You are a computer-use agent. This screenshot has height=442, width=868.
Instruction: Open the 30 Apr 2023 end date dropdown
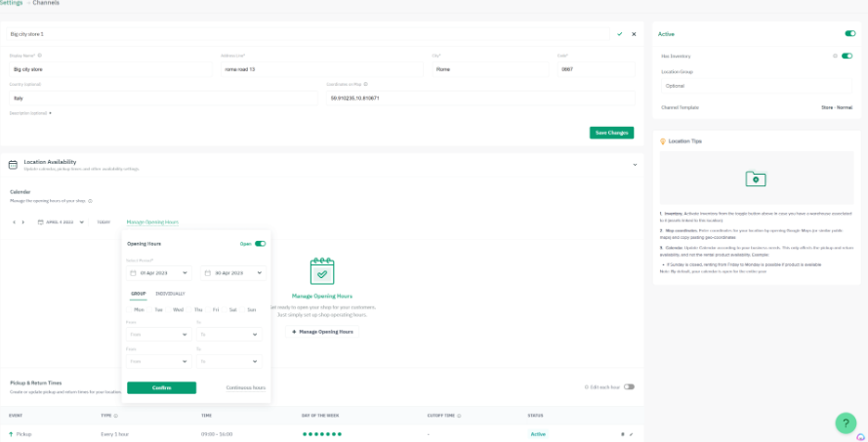233,273
